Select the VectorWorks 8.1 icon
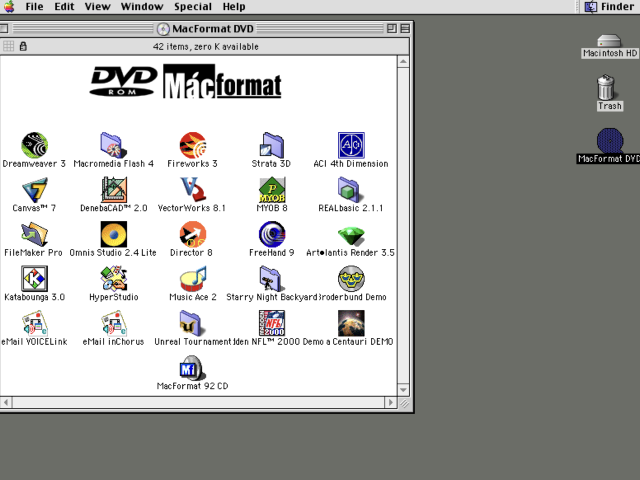Viewport: 640px width, 480px height. coord(193,189)
